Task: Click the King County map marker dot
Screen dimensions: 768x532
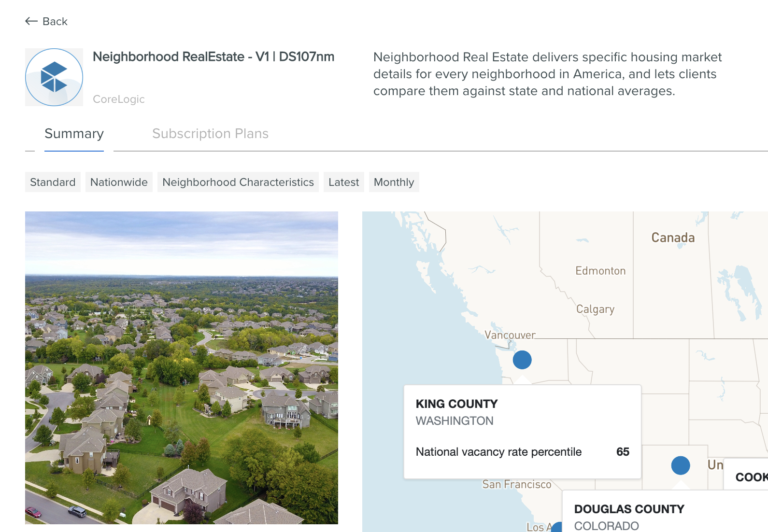Action: [x=522, y=360]
